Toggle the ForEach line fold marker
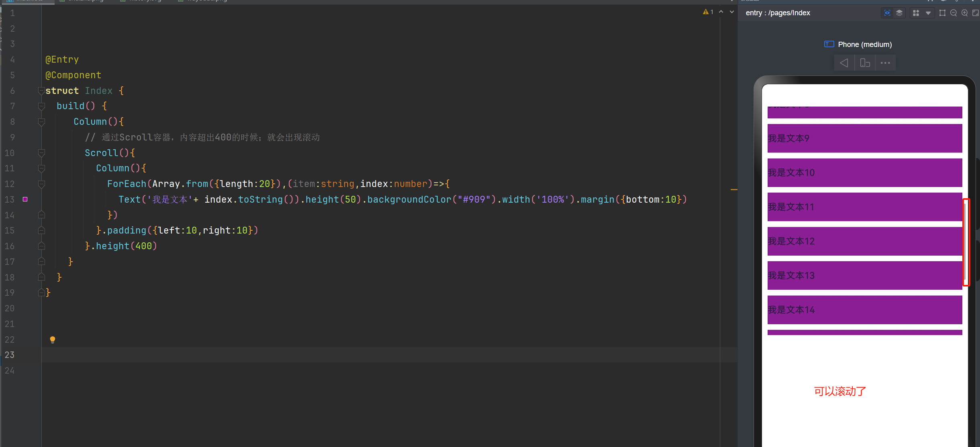980x447 pixels. coord(41,184)
